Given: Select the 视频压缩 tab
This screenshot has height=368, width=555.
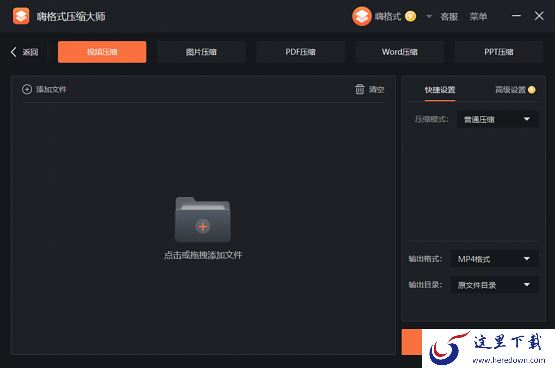Looking at the screenshot, I should (102, 52).
